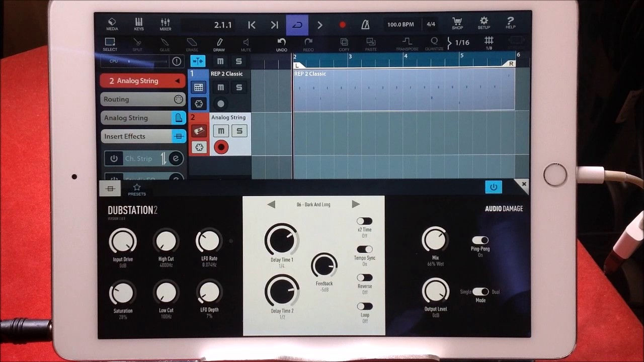The width and height of the screenshot is (644, 362).
Task: Tap the 4/4 time signature field
Action: pos(431,24)
